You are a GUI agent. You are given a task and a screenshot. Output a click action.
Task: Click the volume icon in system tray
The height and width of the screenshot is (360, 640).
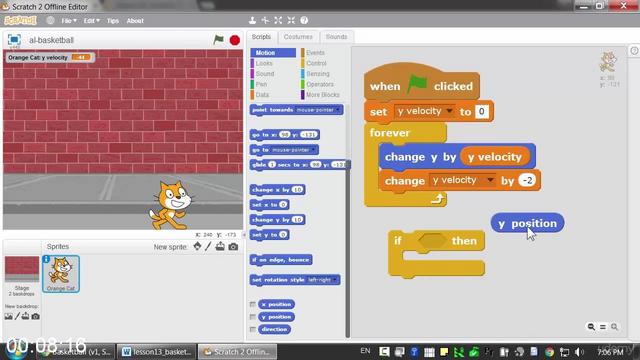click(579, 352)
